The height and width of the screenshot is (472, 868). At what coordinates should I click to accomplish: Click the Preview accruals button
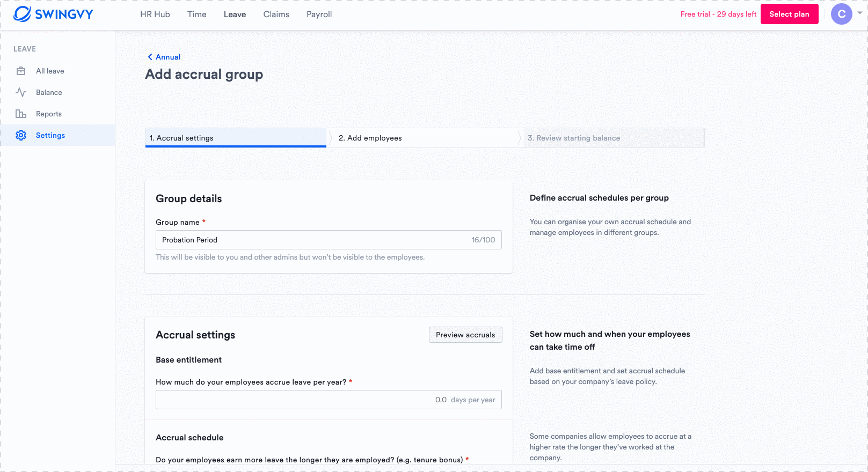[465, 335]
